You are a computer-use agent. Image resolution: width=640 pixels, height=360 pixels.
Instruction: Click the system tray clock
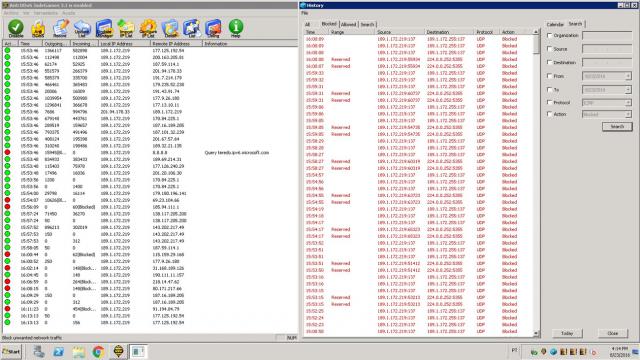tap(619, 352)
